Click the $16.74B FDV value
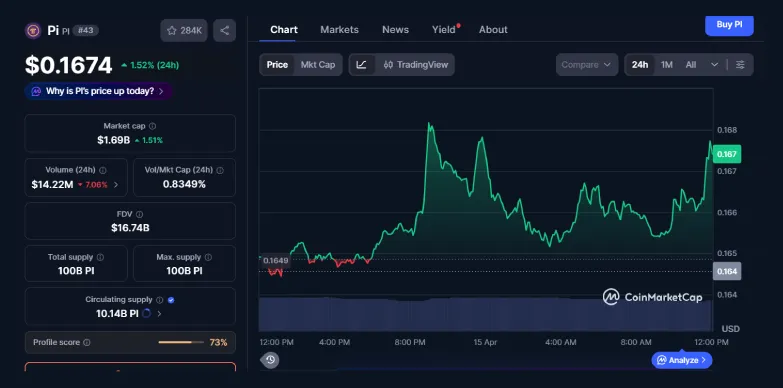This screenshot has height=388, width=783. coord(130,228)
